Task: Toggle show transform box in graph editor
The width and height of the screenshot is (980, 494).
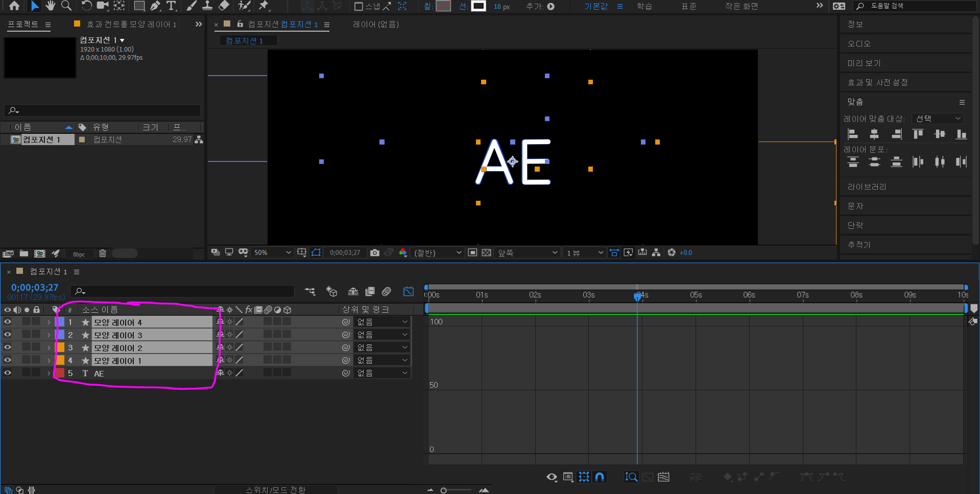Action: (584, 477)
